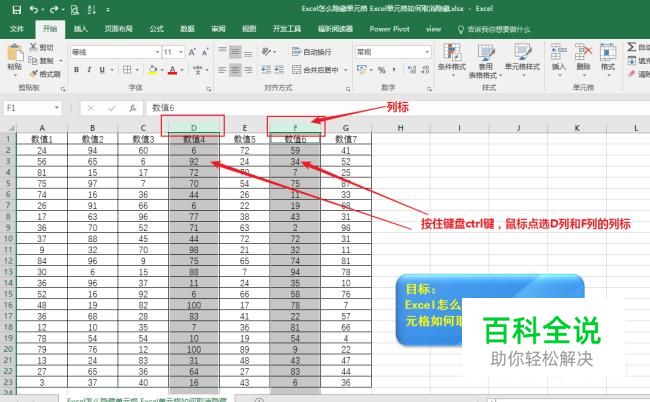Click the Insert Function fx button
The width and height of the screenshot is (650, 402).
[x=133, y=108]
